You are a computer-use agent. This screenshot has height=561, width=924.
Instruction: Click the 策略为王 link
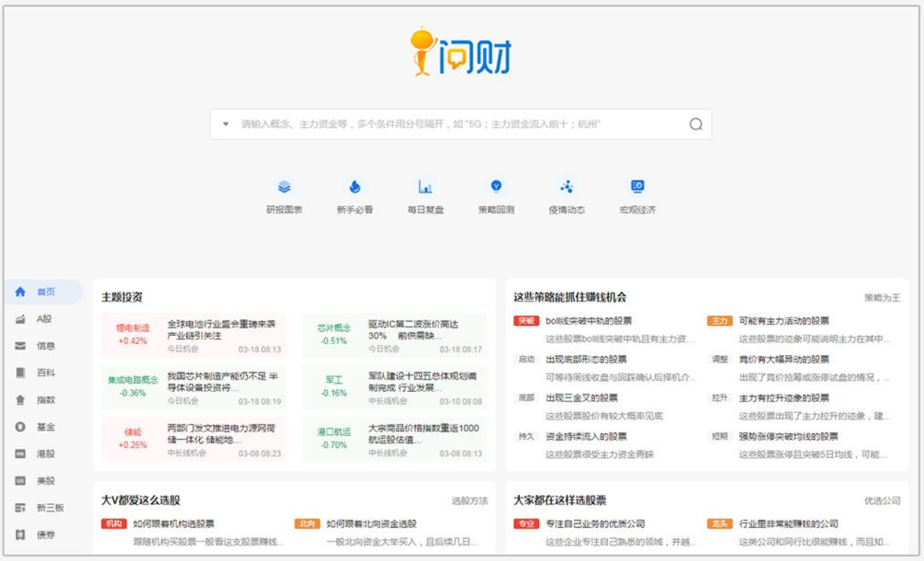point(882,298)
